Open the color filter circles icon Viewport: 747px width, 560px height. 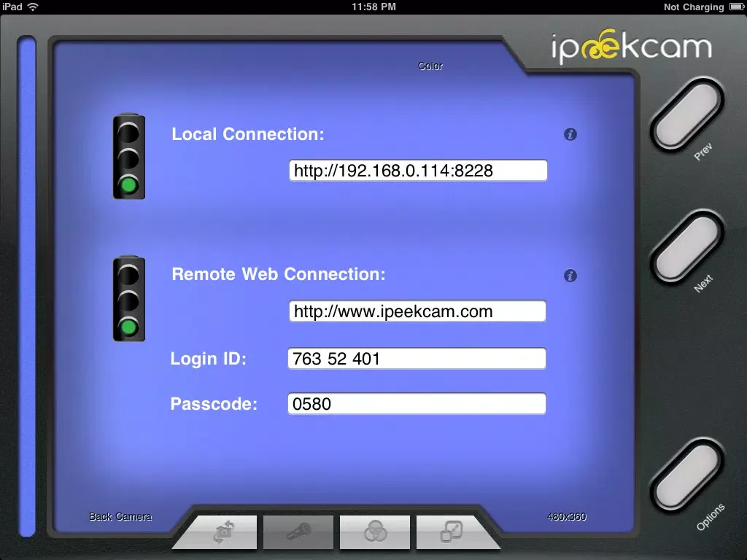pyautogui.click(x=376, y=532)
